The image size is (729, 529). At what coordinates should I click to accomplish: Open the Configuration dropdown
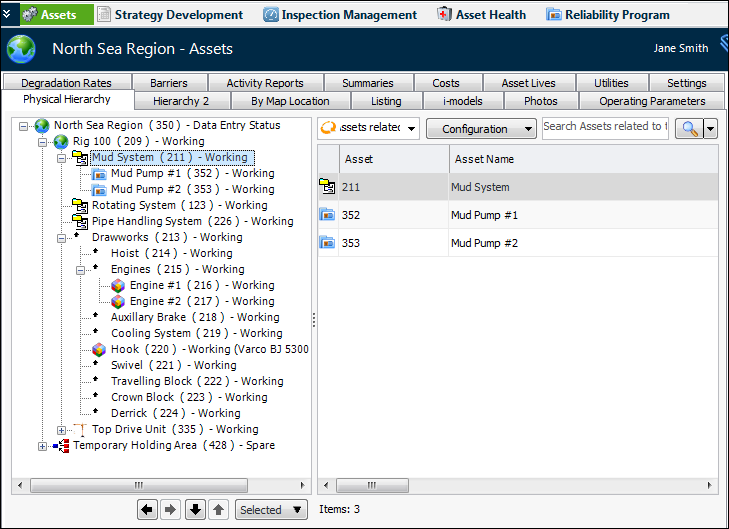tap(481, 128)
